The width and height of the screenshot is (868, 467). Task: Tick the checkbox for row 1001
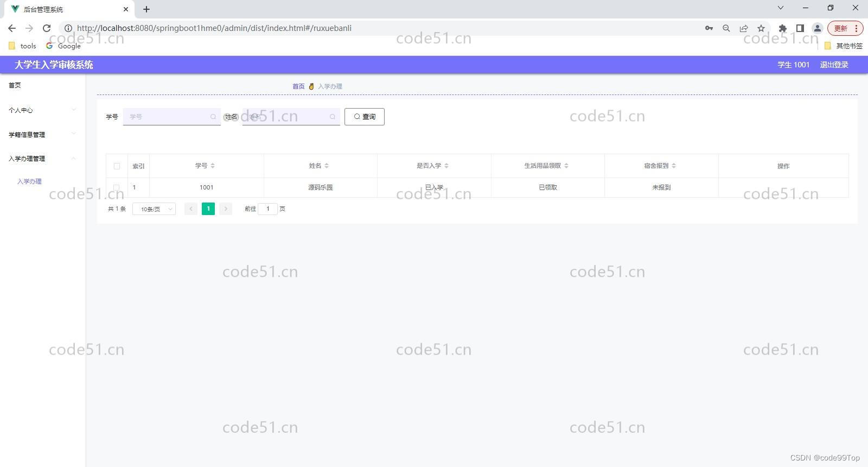(x=117, y=187)
